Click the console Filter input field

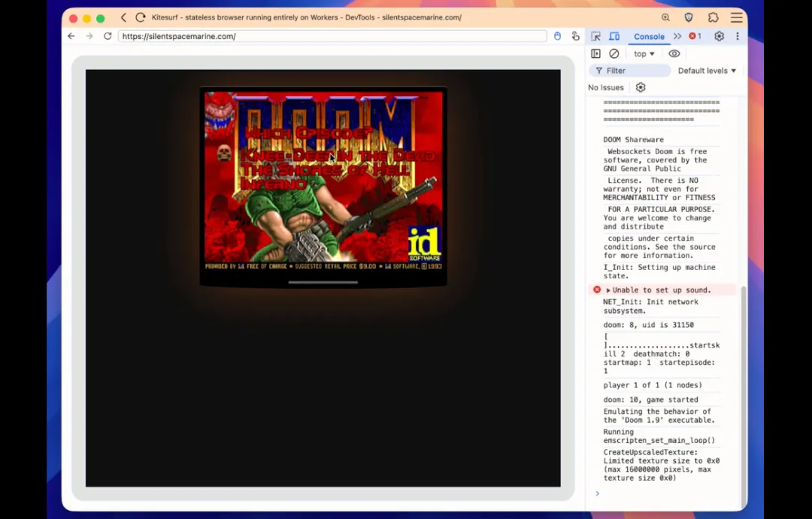click(630, 71)
